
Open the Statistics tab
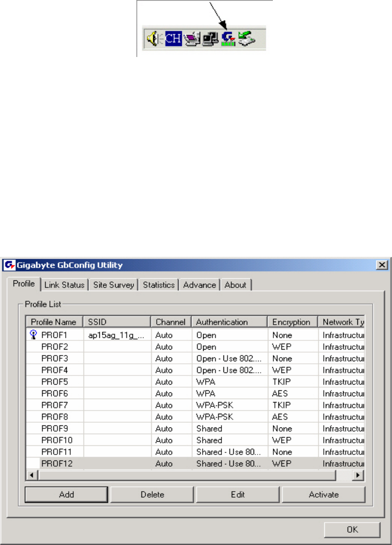159,284
